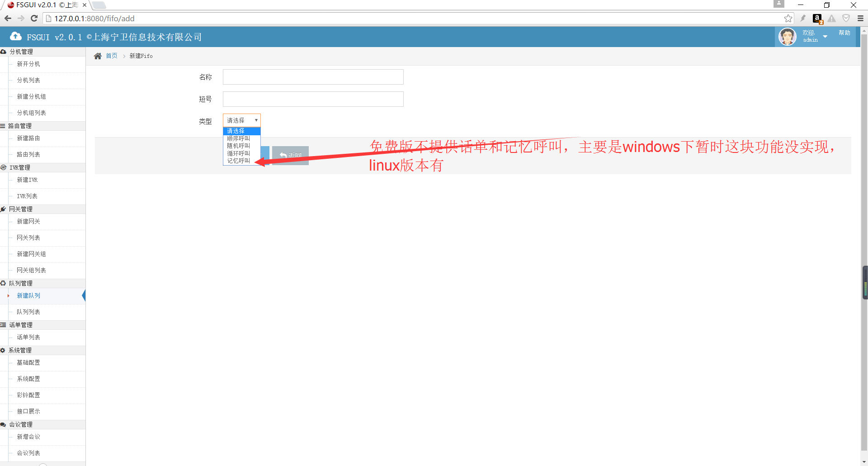Click the Amazon extension icon
Screen dimensions: 868x466
817,19
